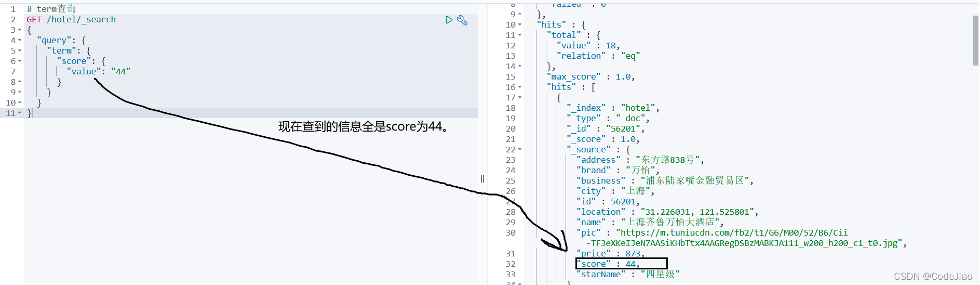Click the "_index" : "hotel" line
980x285 pixels.
coord(613,108)
